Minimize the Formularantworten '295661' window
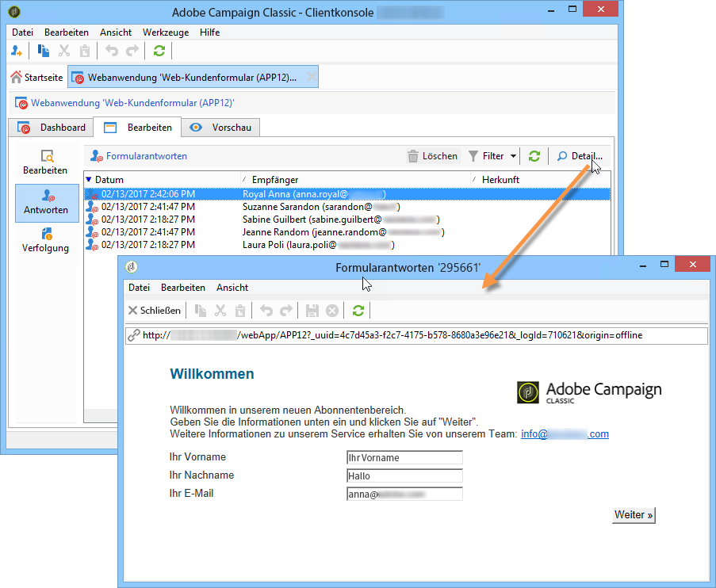The image size is (716, 588). (x=643, y=265)
